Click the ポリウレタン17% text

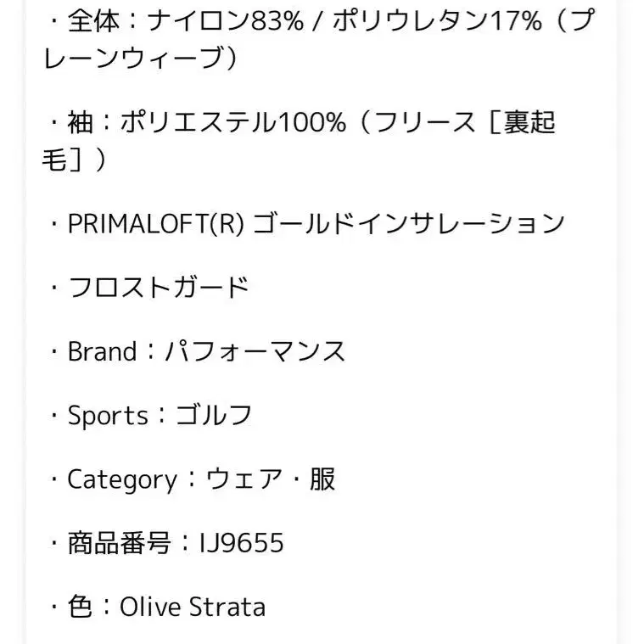(x=437, y=20)
